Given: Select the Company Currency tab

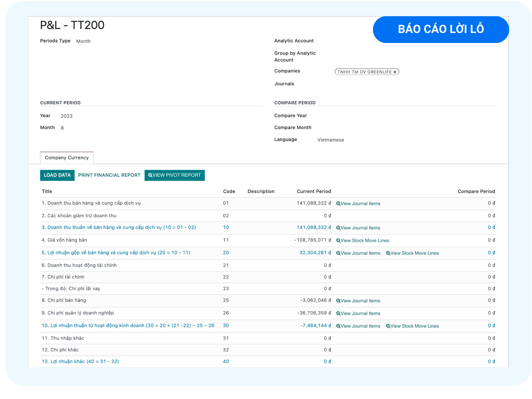Looking at the screenshot, I should tap(67, 158).
